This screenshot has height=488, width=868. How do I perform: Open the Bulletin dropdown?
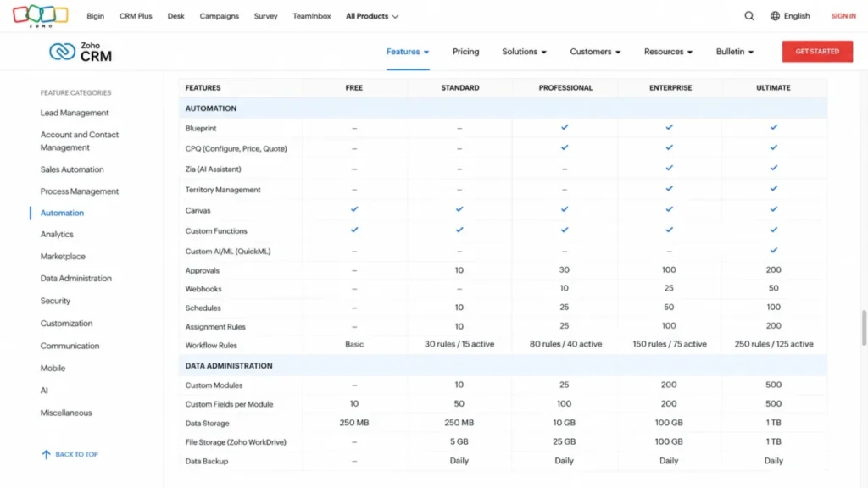click(x=735, y=52)
